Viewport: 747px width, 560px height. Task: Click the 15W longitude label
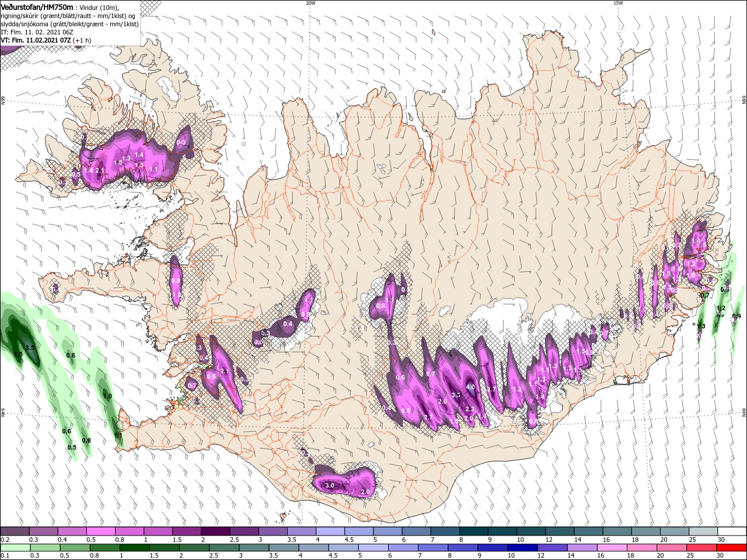[618, 3]
